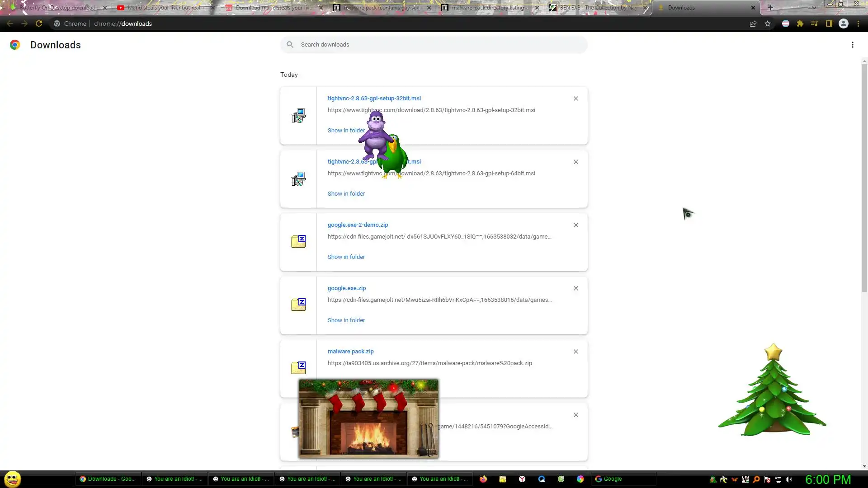Viewport: 868px width, 488px height.
Task: Click Show in folder for google.exe.zip
Action: point(346,320)
